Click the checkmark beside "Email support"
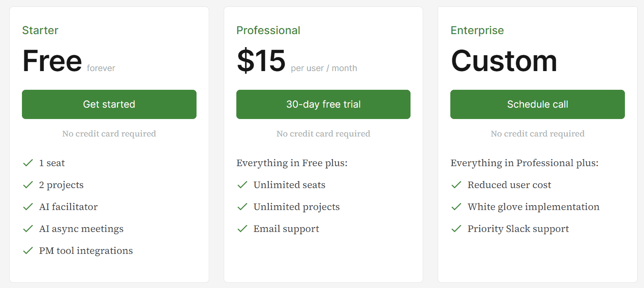 242,229
